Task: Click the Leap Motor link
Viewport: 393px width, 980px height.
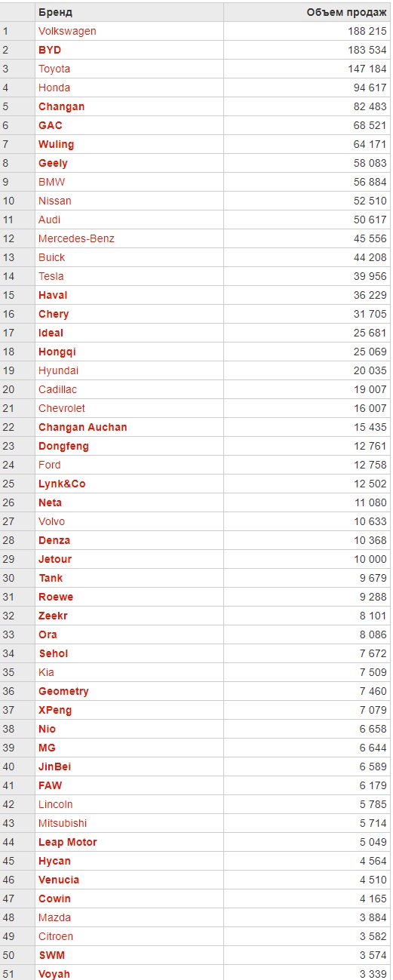Action: coord(68,842)
